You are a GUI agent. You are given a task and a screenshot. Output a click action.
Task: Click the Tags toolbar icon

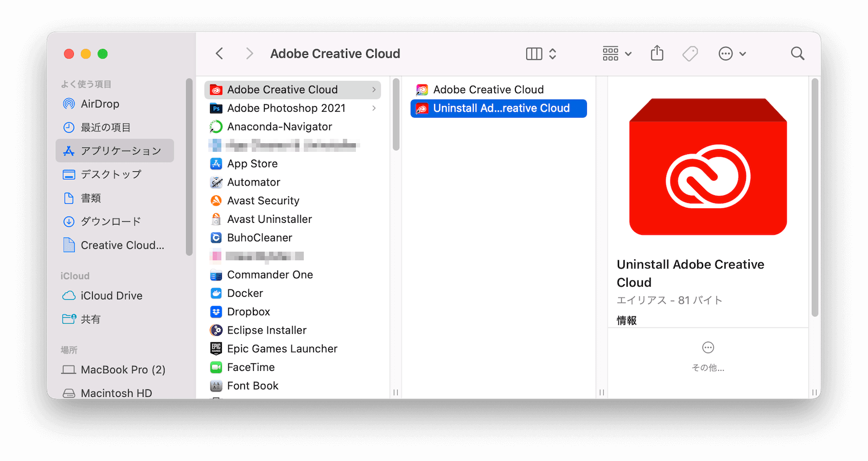[x=690, y=53]
